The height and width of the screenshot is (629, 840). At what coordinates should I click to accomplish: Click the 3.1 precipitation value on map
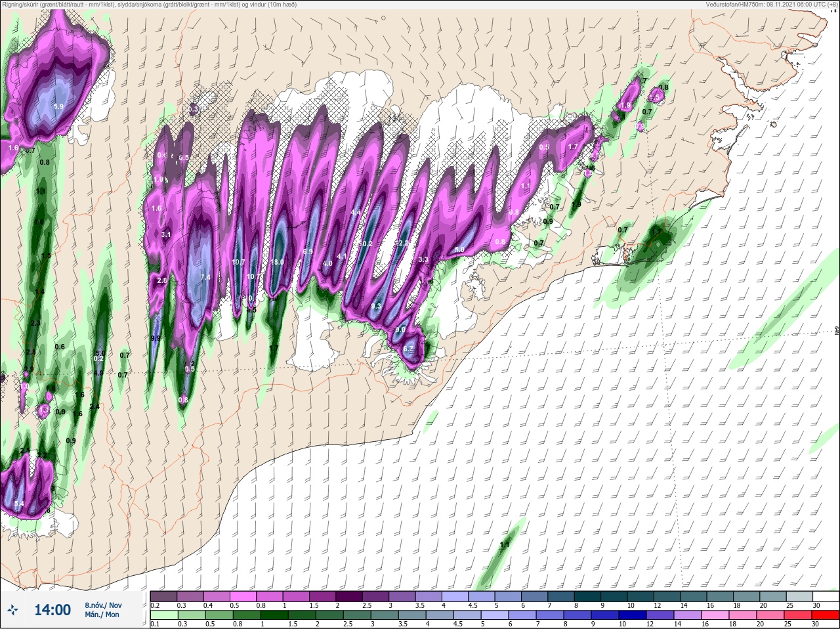pyautogui.click(x=166, y=234)
